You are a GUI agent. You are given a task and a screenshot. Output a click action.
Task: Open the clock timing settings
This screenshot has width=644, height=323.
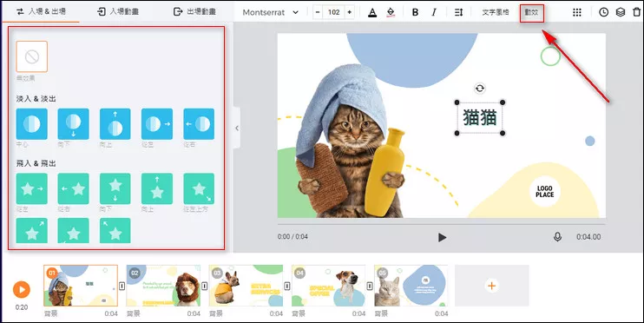pos(603,12)
